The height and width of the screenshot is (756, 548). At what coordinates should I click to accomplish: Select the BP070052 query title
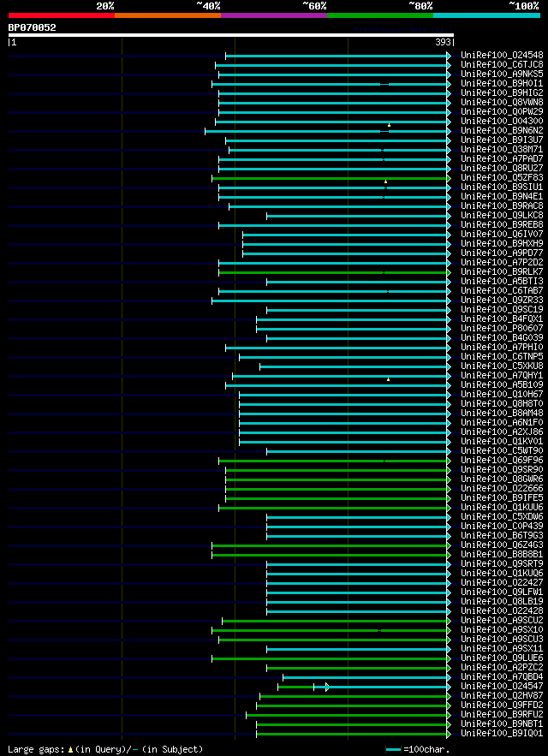tap(32, 28)
